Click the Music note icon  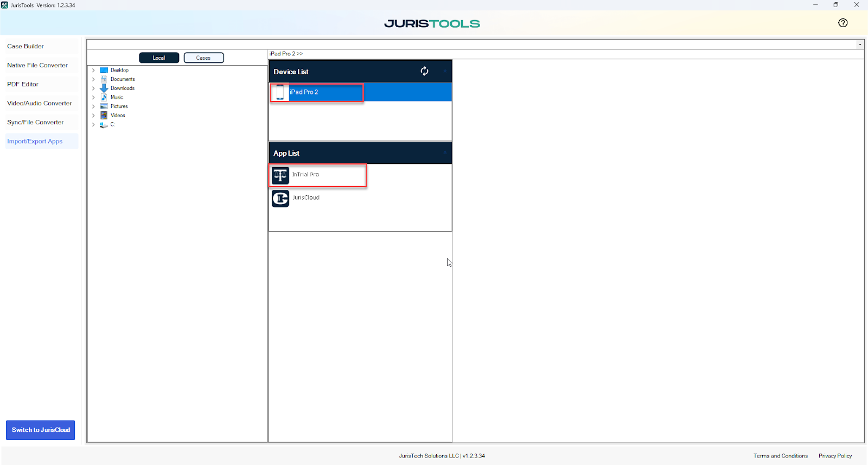104,97
